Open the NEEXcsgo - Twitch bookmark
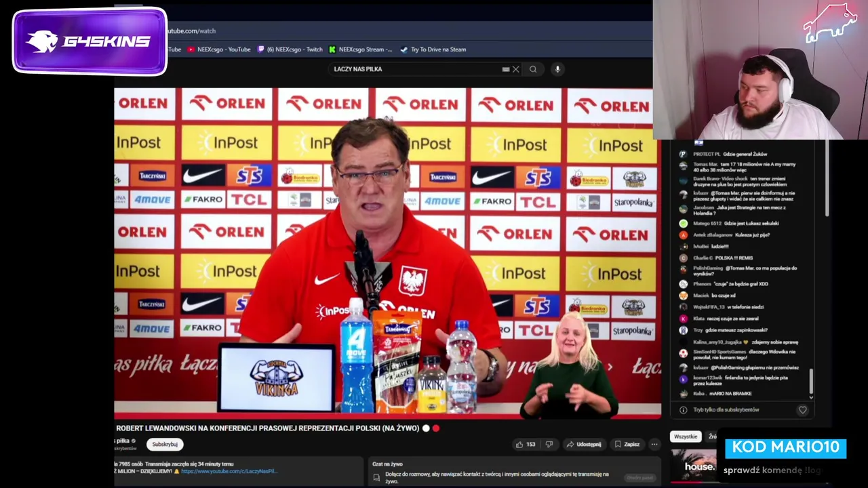Image resolution: width=868 pixels, height=488 pixels. tap(290, 49)
